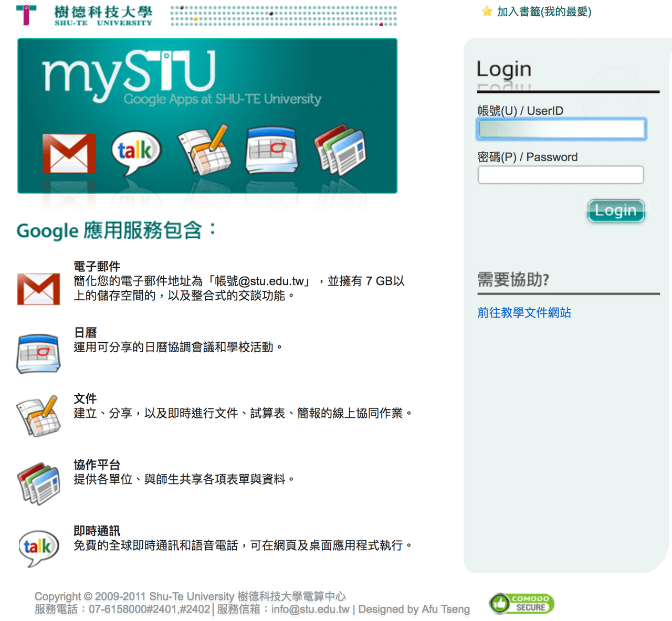Click the bookmark star icon
This screenshot has height=621, width=672.
tap(487, 11)
